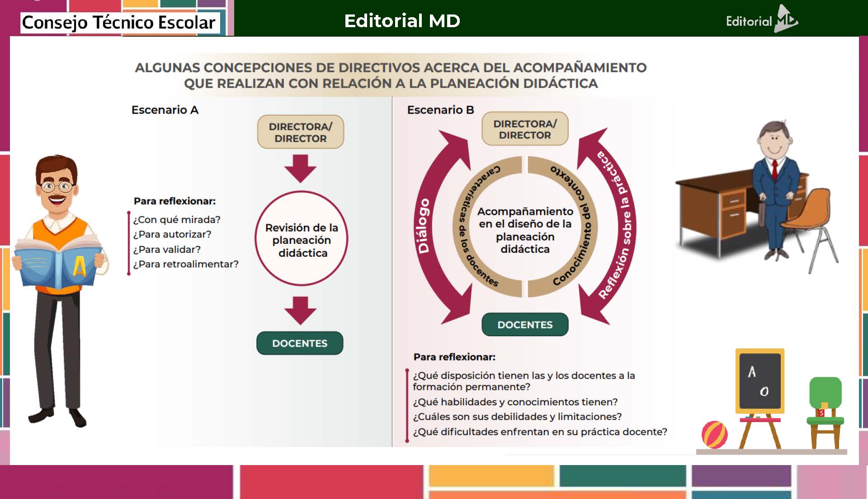
Task: Click the Consejo Técnico Escolar title
Action: tap(118, 23)
